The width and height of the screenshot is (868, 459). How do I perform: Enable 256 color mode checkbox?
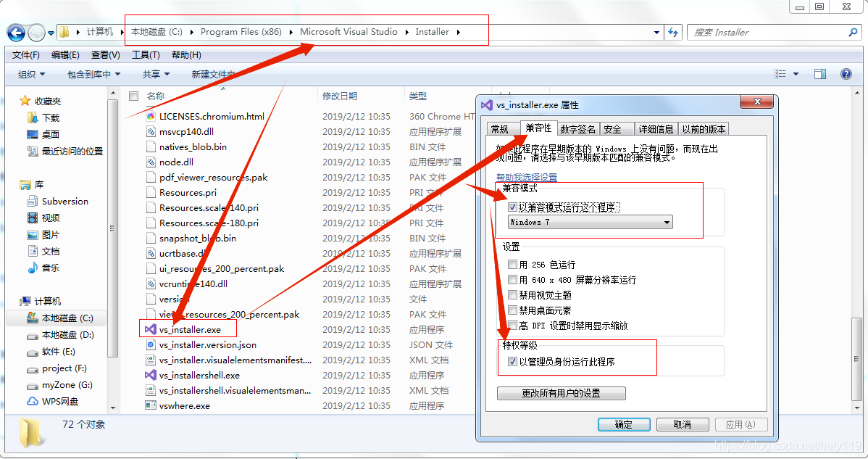pos(512,265)
